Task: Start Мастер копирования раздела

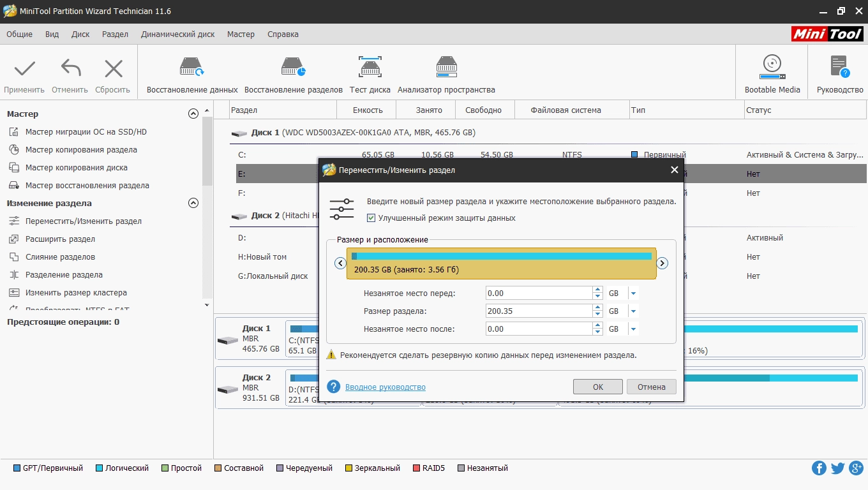Action: tap(81, 150)
